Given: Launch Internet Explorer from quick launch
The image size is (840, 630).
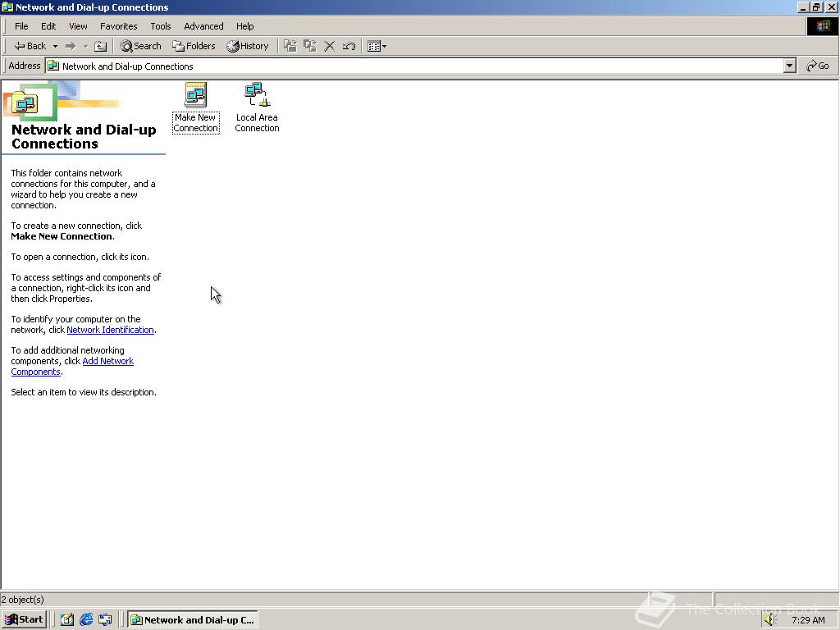Looking at the screenshot, I should click(86, 620).
